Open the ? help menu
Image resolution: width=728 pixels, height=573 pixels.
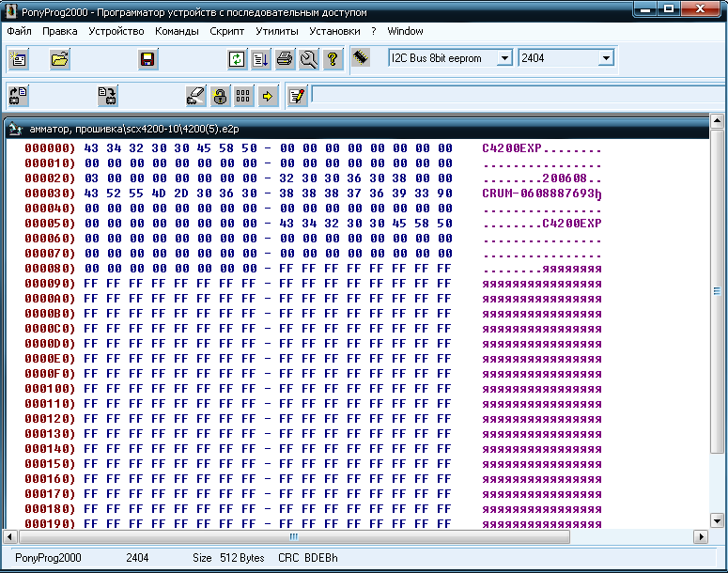[x=374, y=31]
